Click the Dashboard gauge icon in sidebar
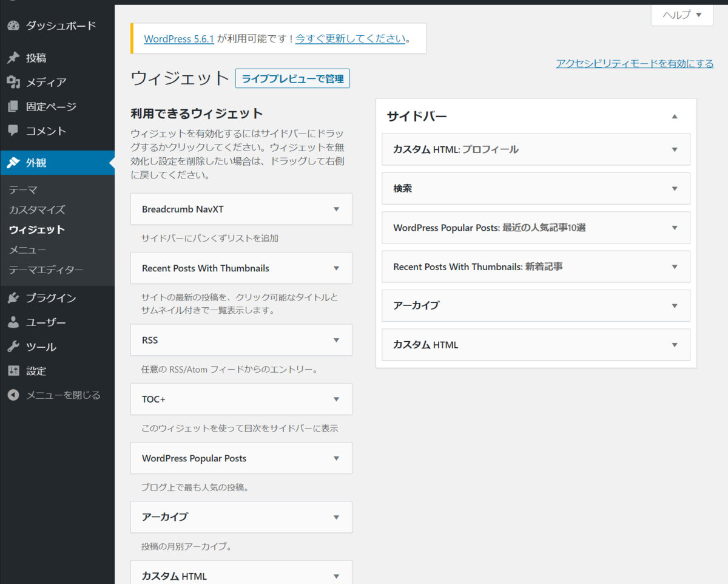Viewport: 728px width, 584px height. pyautogui.click(x=13, y=25)
